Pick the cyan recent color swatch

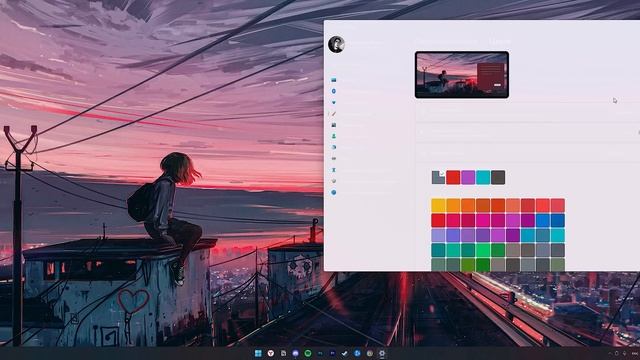tap(483, 178)
